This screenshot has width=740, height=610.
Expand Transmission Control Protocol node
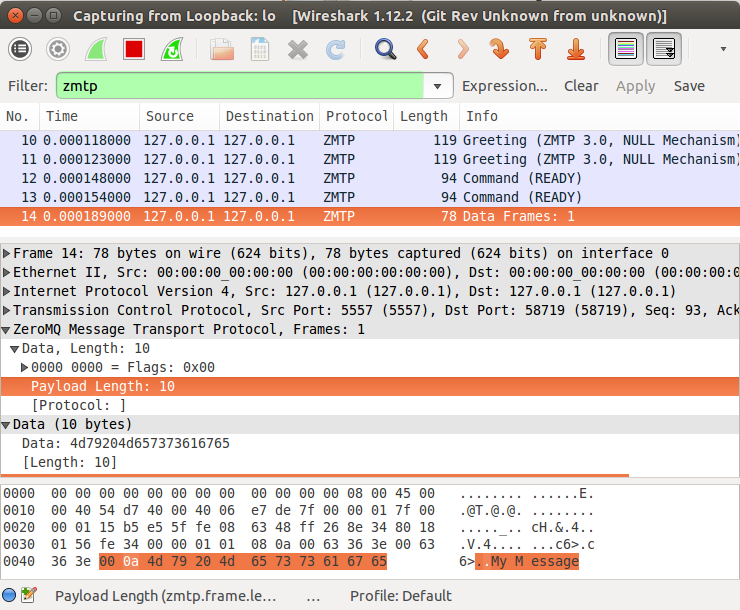coord(7,310)
